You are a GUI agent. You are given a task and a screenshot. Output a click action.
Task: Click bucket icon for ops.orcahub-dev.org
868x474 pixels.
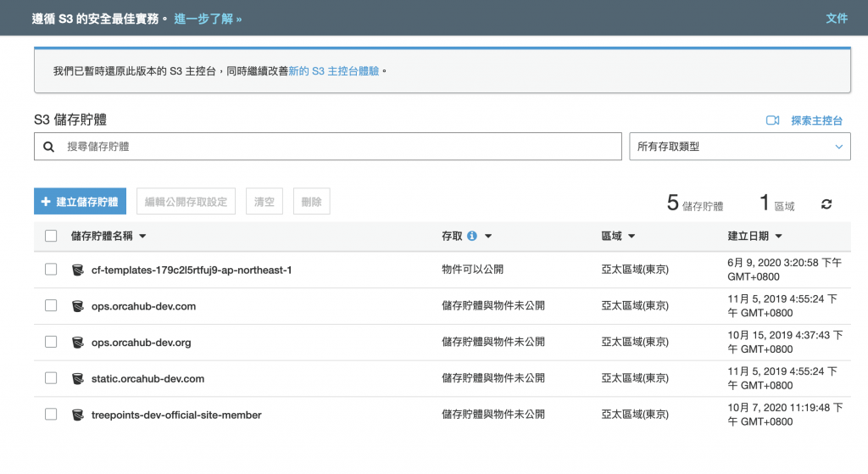pyautogui.click(x=78, y=343)
